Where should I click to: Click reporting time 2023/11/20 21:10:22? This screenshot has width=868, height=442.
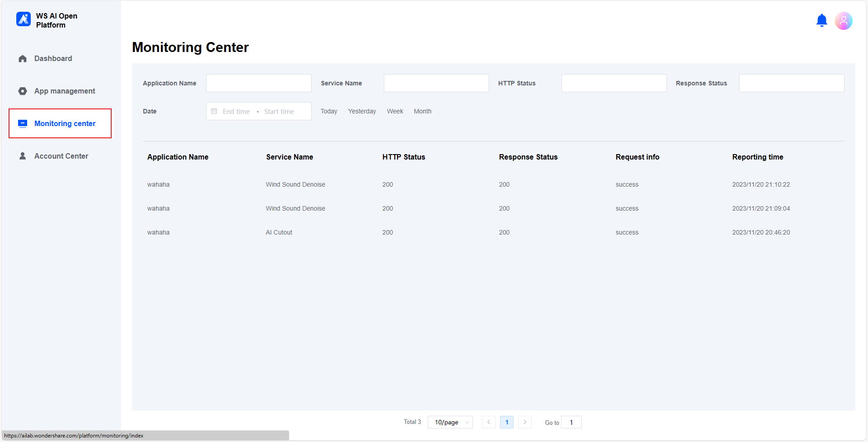[761, 184]
